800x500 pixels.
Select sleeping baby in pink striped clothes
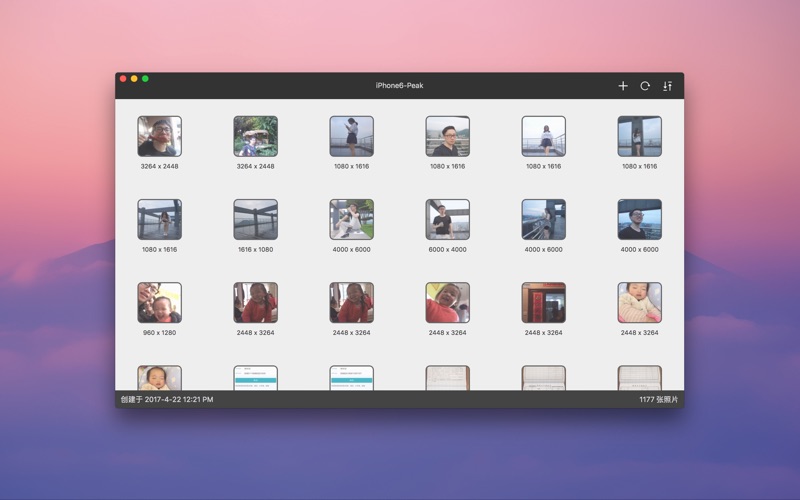(639, 303)
